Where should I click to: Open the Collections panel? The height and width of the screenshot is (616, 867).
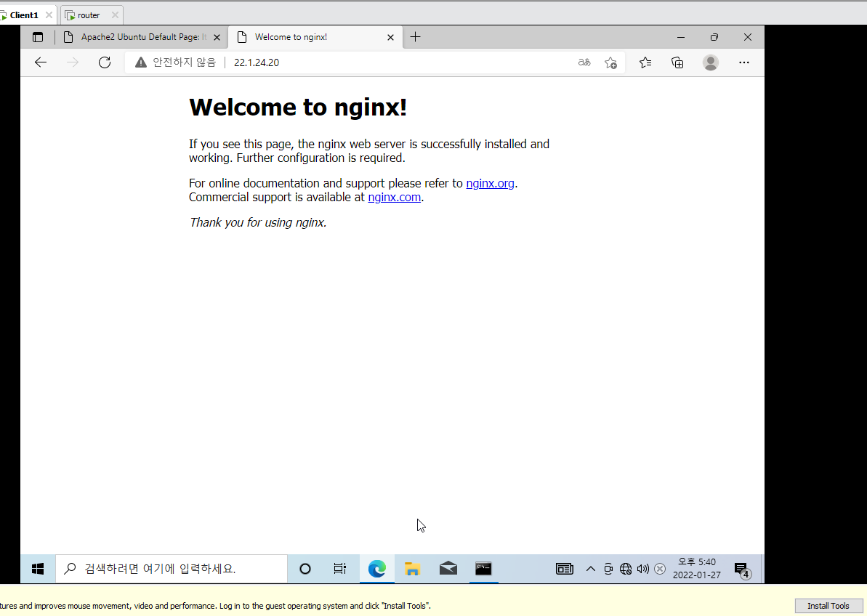(x=677, y=62)
